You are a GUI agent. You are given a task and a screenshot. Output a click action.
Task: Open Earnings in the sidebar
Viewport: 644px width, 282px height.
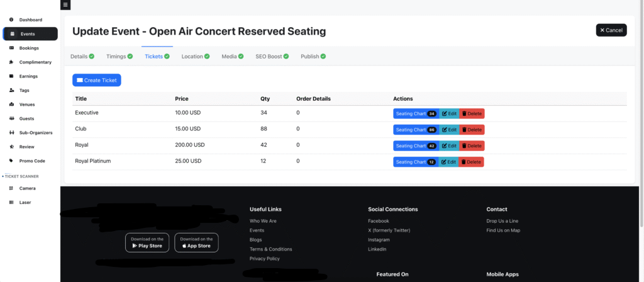point(28,76)
